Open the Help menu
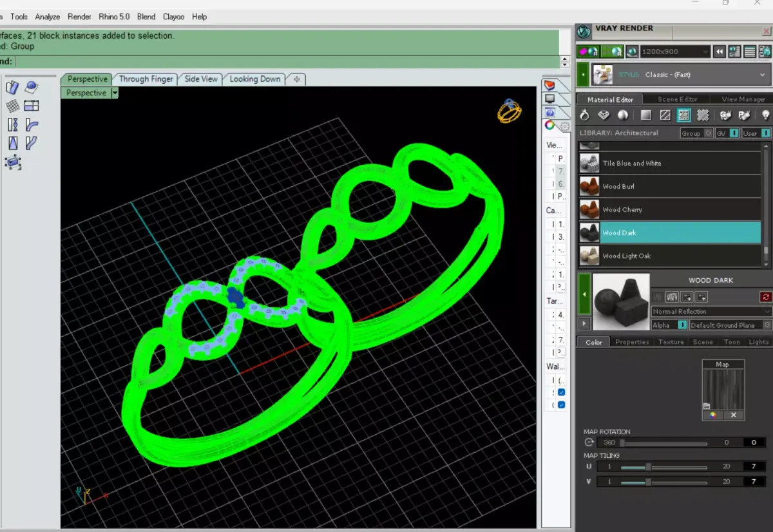773x532 pixels. 199,17
